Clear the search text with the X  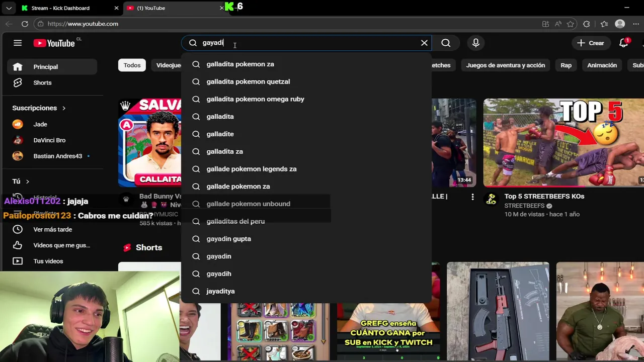pos(424,43)
